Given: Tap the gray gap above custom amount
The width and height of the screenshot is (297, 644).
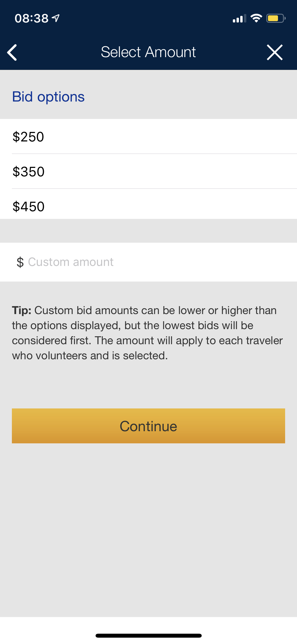Looking at the screenshot, I should point(148,231).
